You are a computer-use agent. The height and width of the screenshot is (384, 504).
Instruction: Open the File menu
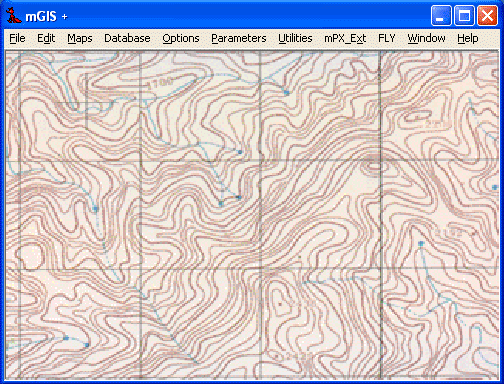(x=17, y=38)
